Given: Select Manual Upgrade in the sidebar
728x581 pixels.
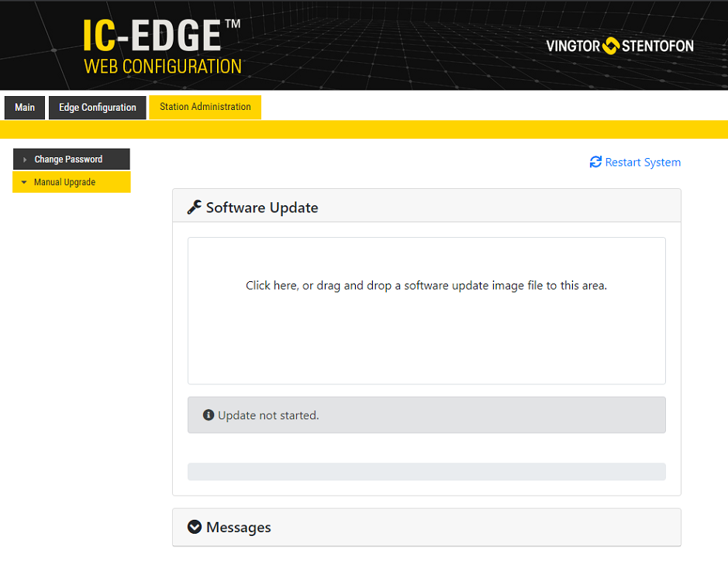Looking at the screenshot, I should click(65, 183).
